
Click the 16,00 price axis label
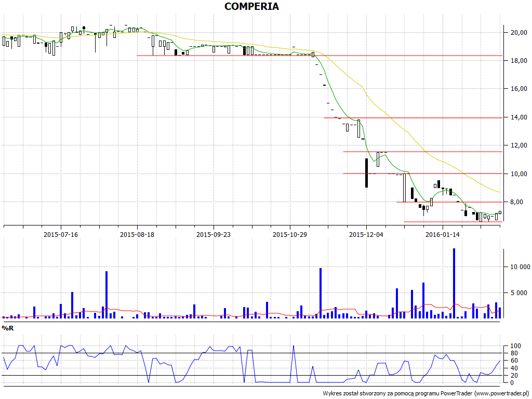(519, 89)
